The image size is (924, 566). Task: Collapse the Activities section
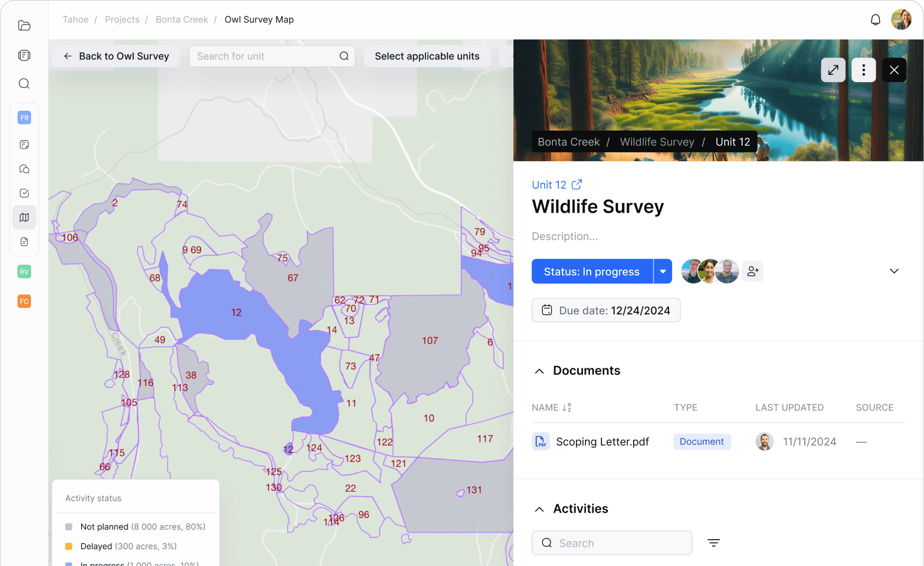point(539,509)
